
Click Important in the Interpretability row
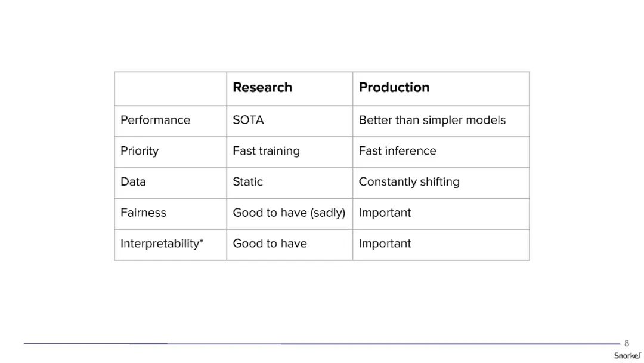pos(385,244)
